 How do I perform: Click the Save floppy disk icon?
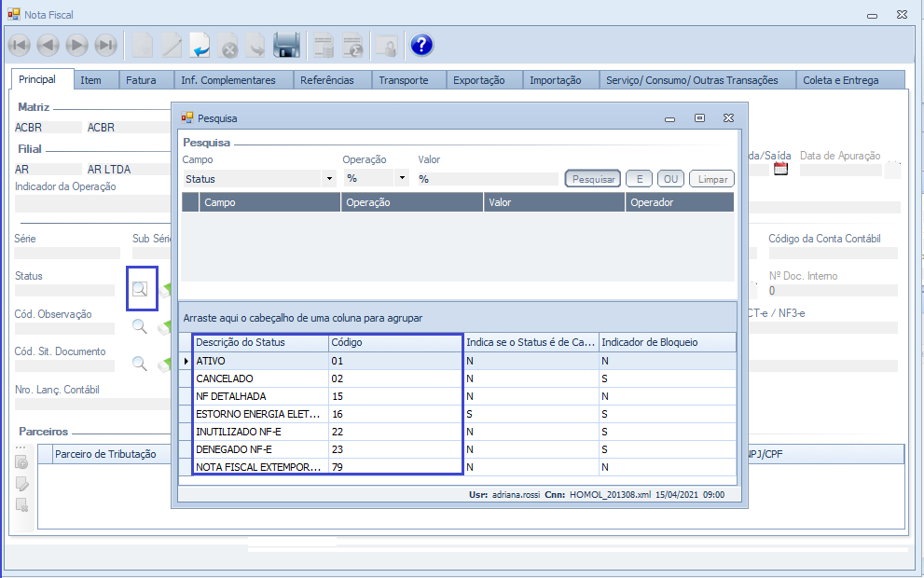click(x=286, y=45)
